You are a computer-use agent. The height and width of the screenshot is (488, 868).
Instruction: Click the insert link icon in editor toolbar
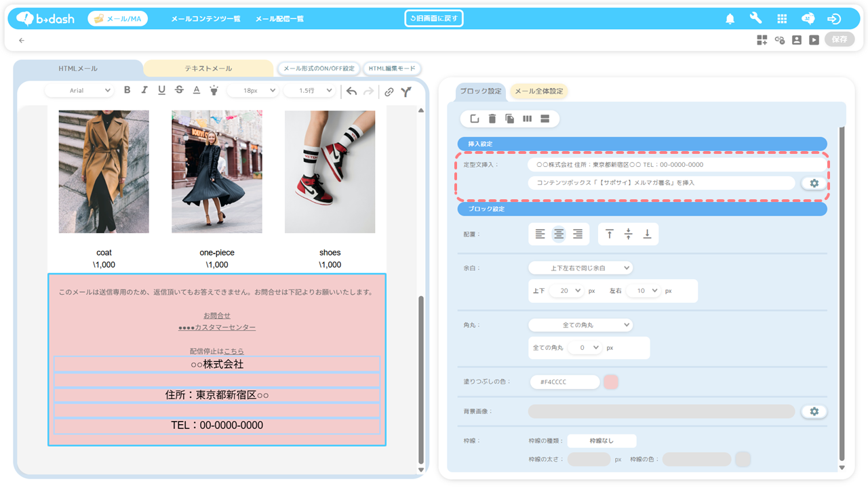click(389, 91)
